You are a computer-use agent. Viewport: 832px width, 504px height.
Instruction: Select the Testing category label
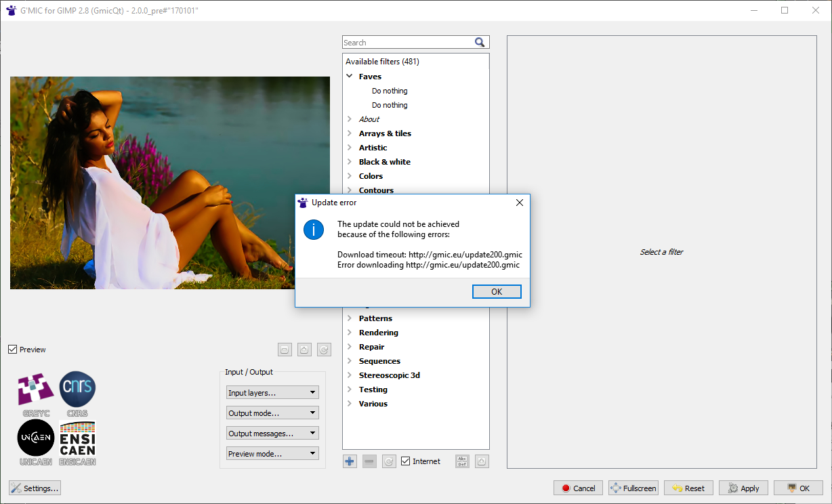point(373,390)
